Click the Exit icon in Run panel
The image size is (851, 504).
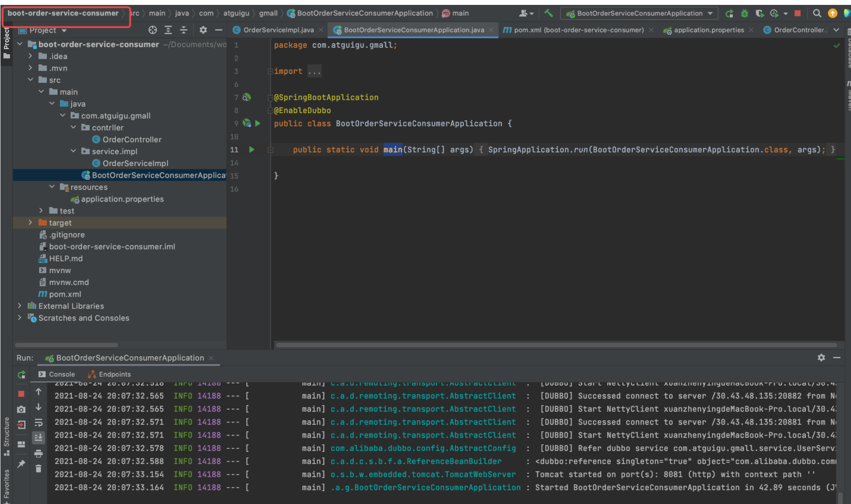click(x=21, y=425)
